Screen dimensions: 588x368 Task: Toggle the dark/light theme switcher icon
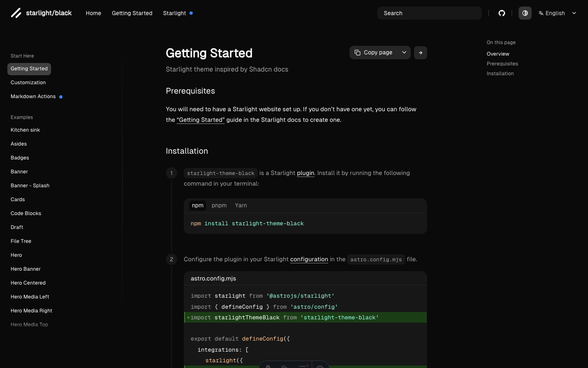click(525, 13)
